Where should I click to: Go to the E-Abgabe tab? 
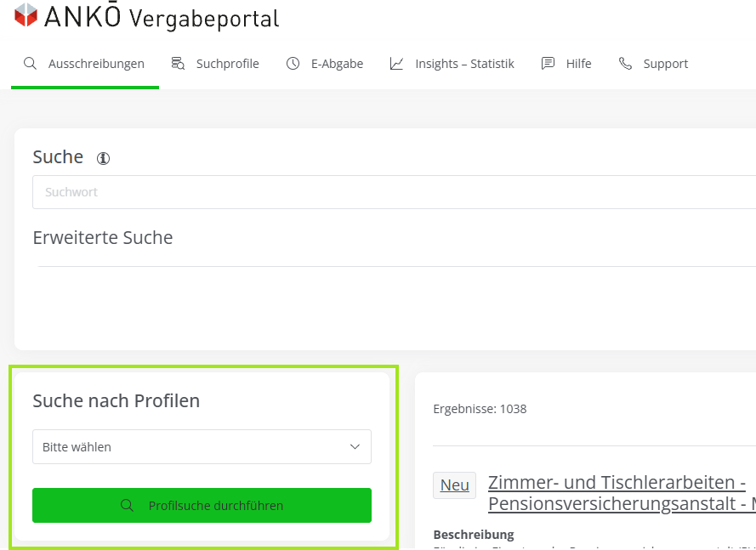click(337, 64)
